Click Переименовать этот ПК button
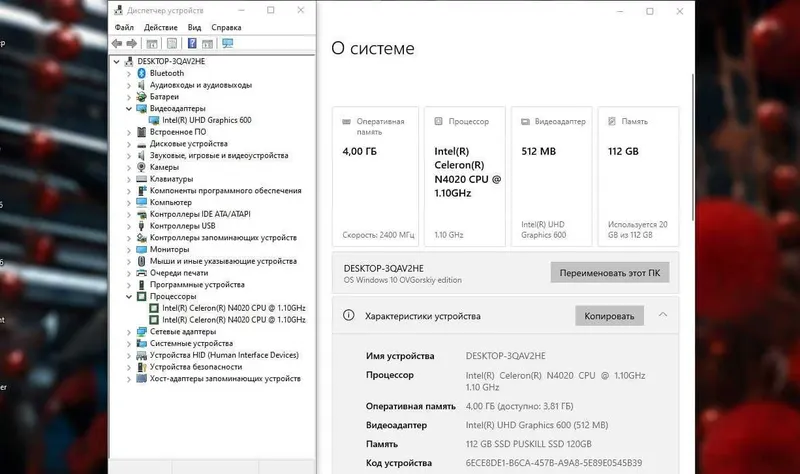 pyautogui.click(x=610, y=272)
